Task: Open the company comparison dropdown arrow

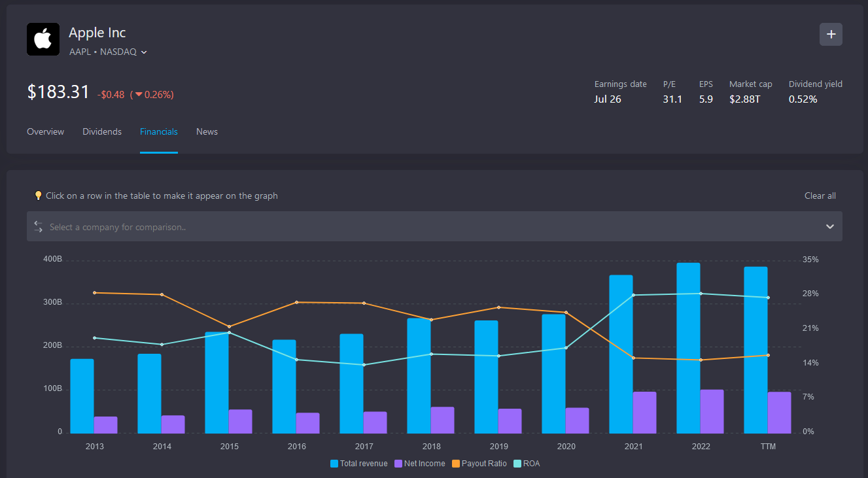Action: 829,227
